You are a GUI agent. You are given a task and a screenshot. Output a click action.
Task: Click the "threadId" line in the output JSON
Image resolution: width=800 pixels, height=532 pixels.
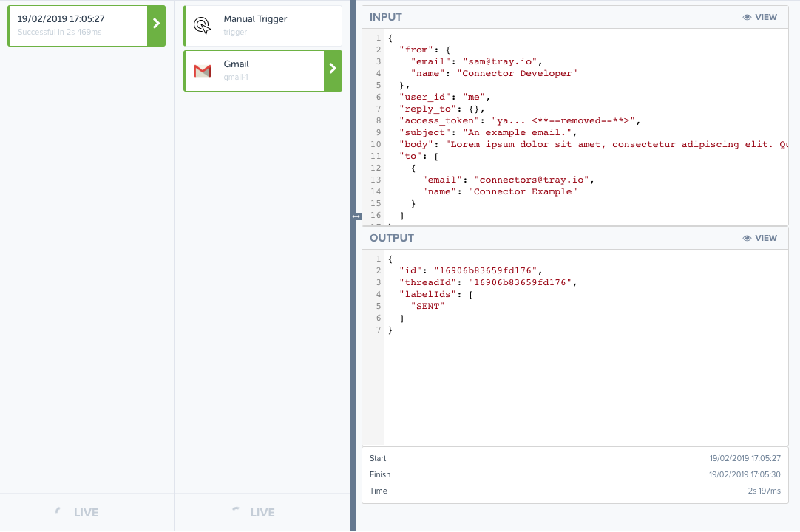pos(487,282)
